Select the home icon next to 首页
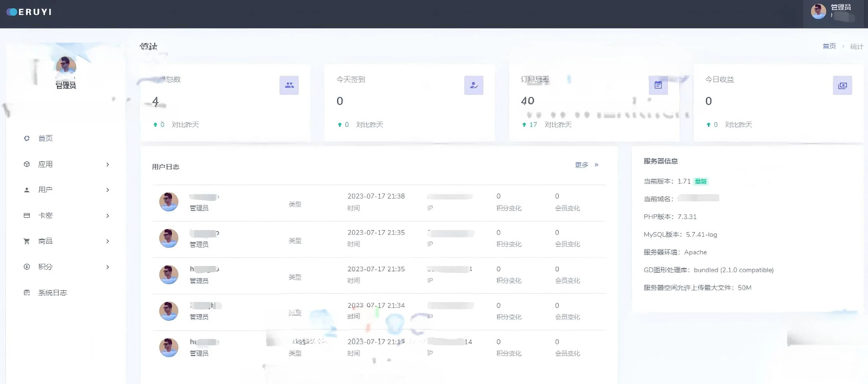 click(x=27, y=138)
